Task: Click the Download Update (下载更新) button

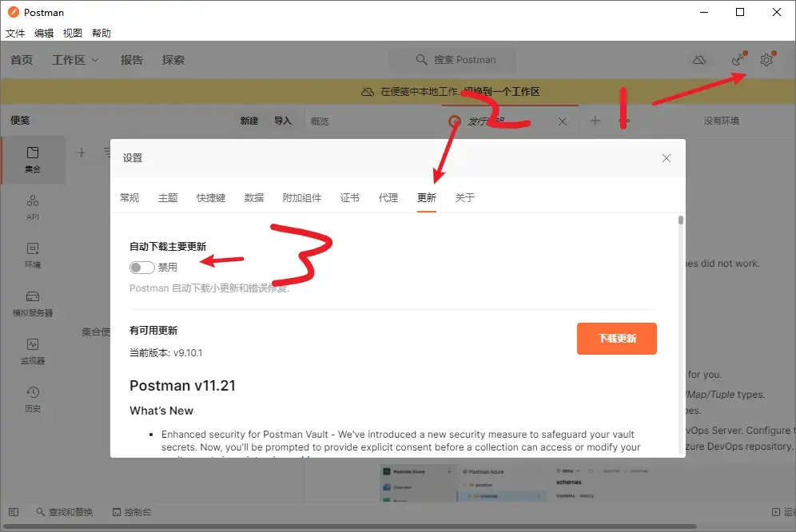Action: 616,339
